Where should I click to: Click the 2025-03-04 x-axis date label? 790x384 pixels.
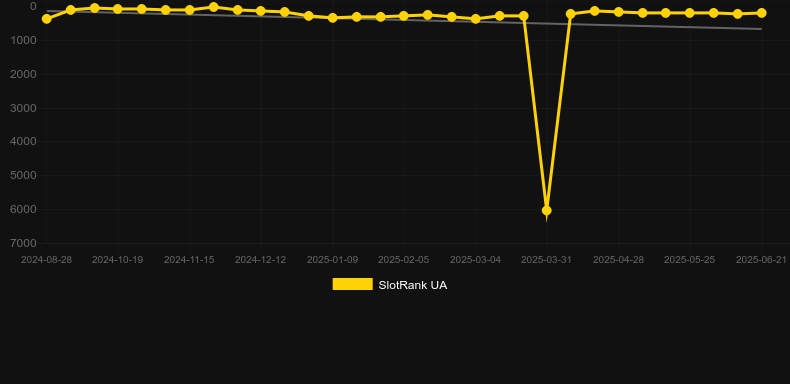pyautogui.click(x=475, y=260)
